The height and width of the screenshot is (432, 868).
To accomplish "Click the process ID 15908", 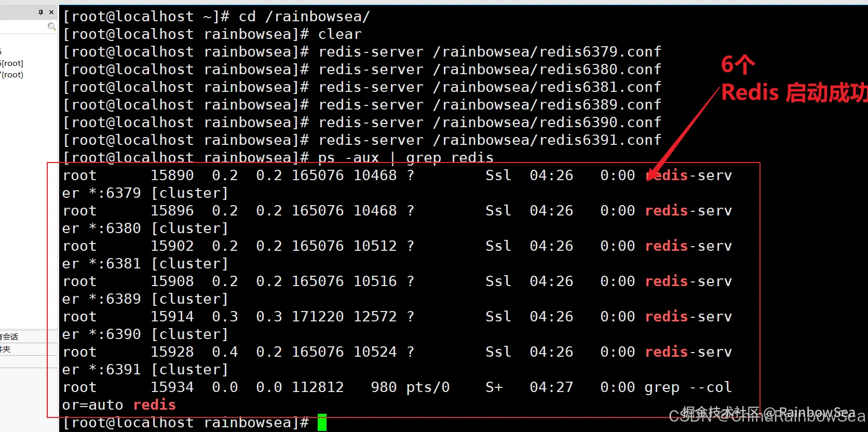I will coord(172,281).
